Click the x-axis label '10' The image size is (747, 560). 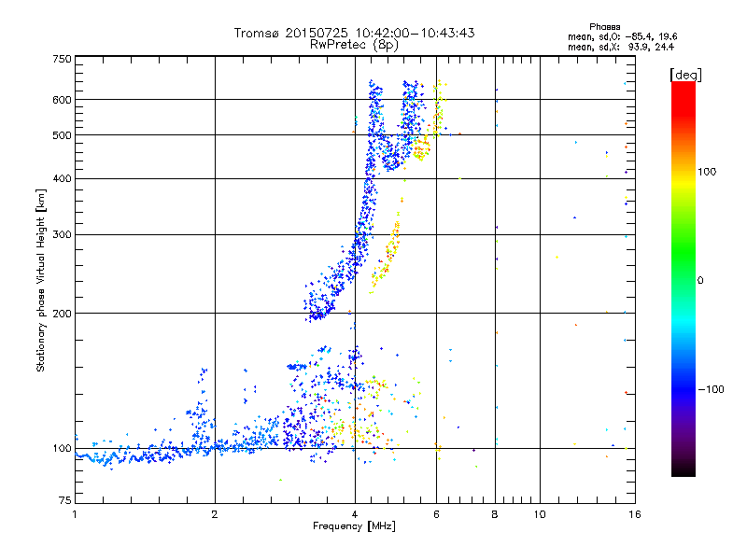pos(540,514)
